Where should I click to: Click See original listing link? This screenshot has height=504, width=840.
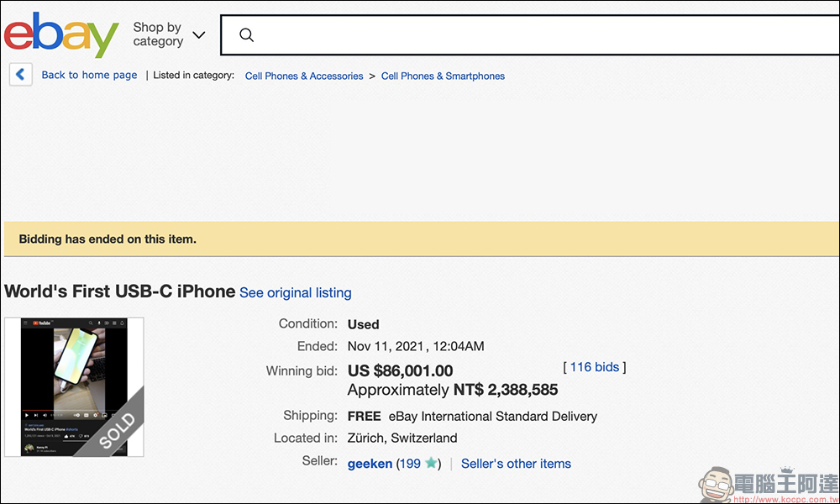(x=295, y=292)
